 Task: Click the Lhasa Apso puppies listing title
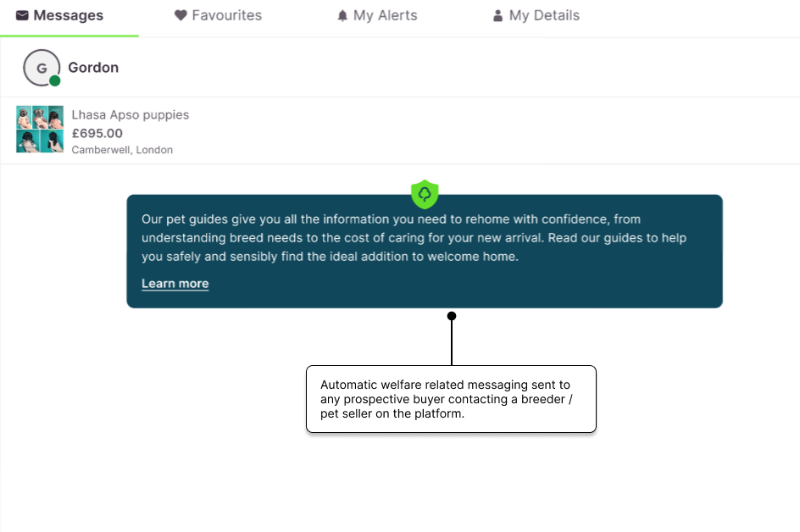tap(130, 114)
